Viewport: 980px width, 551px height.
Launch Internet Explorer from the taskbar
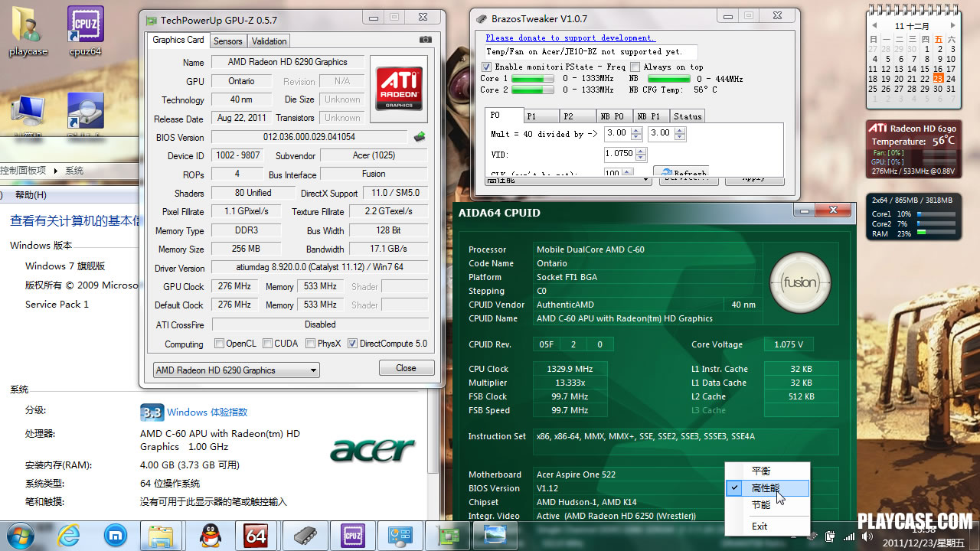[69, 535]
